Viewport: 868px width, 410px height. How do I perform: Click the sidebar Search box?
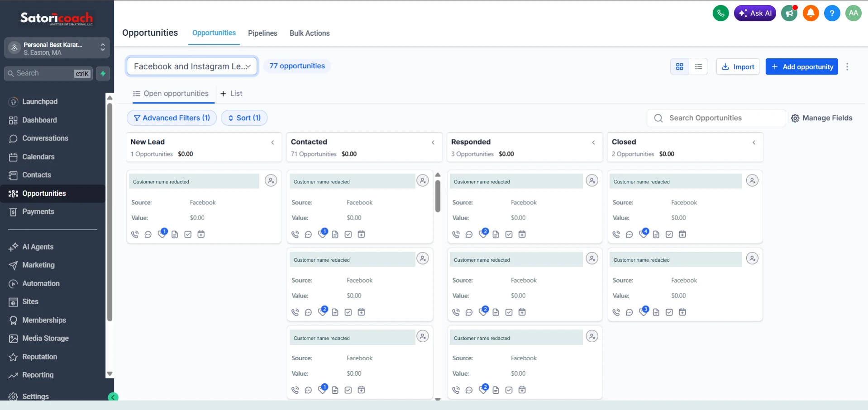pyautogui.click(x=48, y=74)
